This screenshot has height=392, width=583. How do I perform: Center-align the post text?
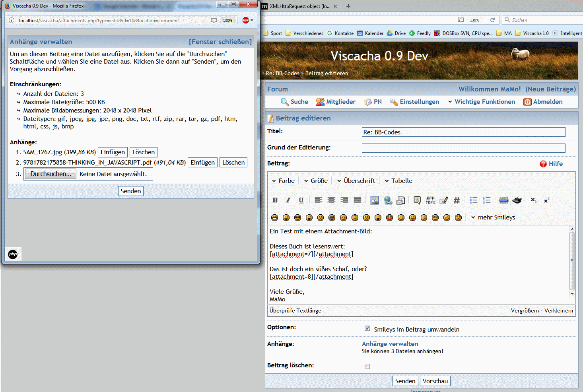click(331, 200)
